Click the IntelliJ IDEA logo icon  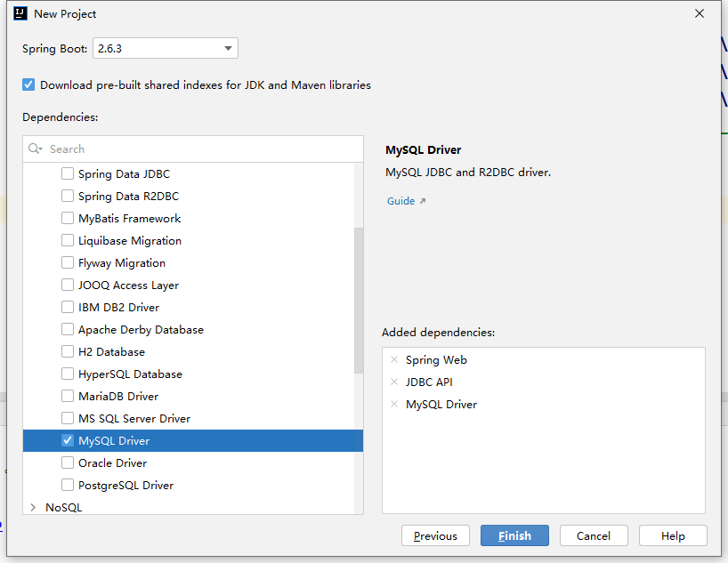pyautogui.click(x=20, y=14)
